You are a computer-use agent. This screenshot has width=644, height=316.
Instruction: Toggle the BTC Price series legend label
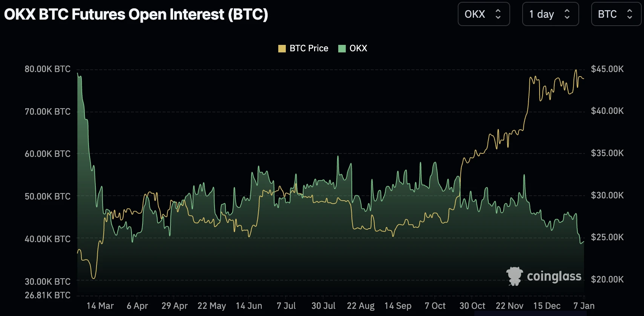pyautogui.click(x=309, y=49)
